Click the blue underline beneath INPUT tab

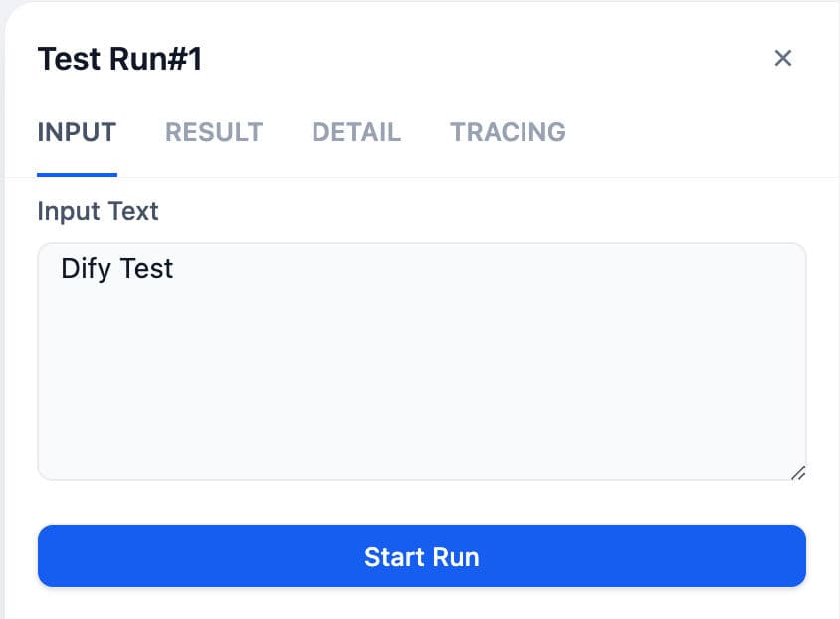[x=77, y=174]
